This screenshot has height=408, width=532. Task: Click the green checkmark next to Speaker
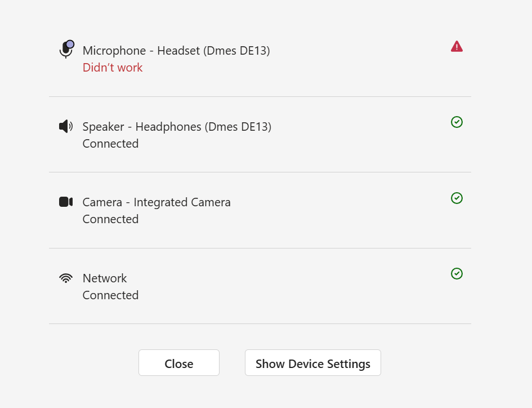(457, 122)
